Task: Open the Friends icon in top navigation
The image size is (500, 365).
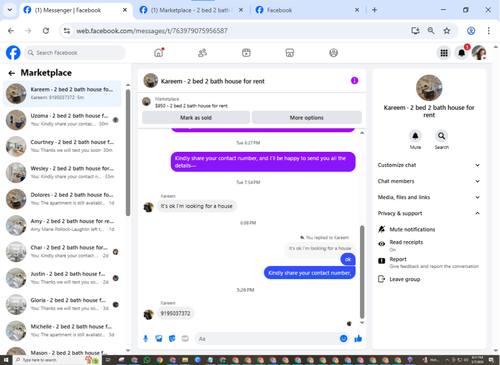Action: point(202,53)
